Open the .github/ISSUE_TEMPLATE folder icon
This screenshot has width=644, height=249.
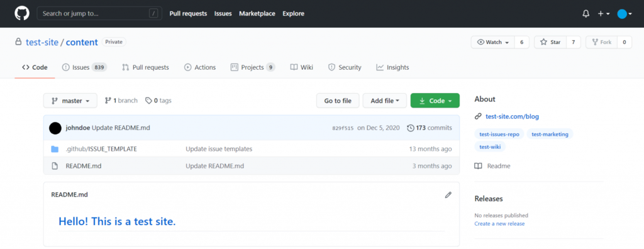point(55,149)
